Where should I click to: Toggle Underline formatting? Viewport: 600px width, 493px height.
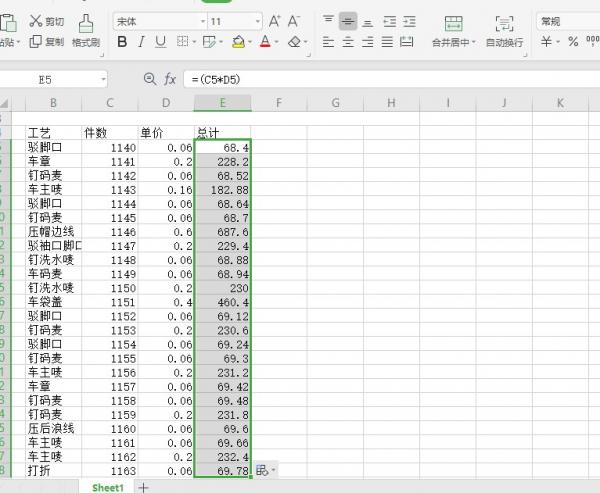[x=160, y=41]
